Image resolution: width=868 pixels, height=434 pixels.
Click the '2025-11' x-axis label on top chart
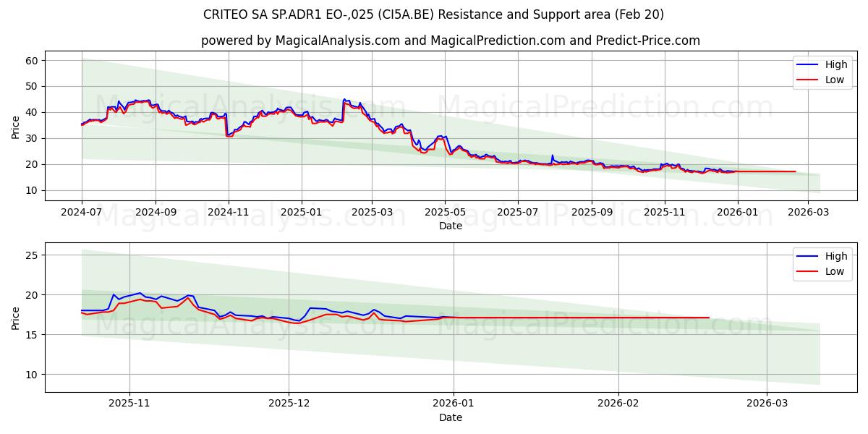pyautogui.click(x=665, y=213)
